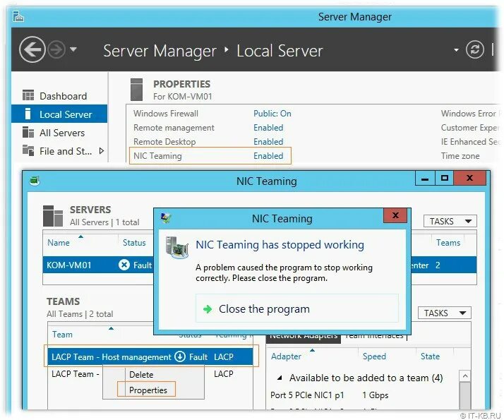Viewport: 504px width, 420px height.
Task: Collapse 'Available to be added to a team' group
Action: pyautogui.click(x=280, y=378)
